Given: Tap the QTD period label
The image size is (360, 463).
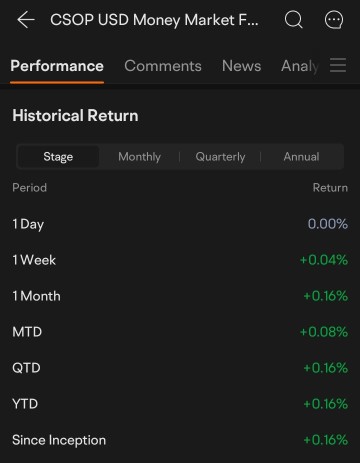Looking at the screenshot, I should click(x=26, y=368).
